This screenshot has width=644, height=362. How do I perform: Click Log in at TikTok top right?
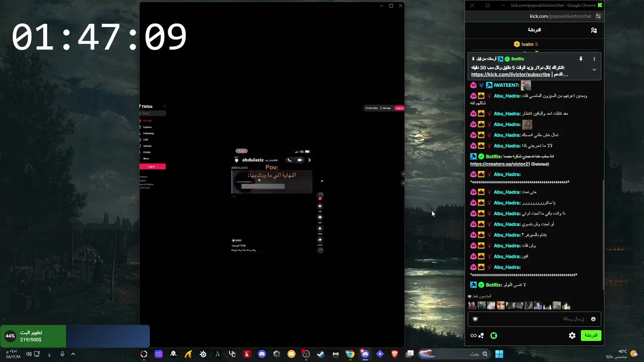tap(399, 108)
